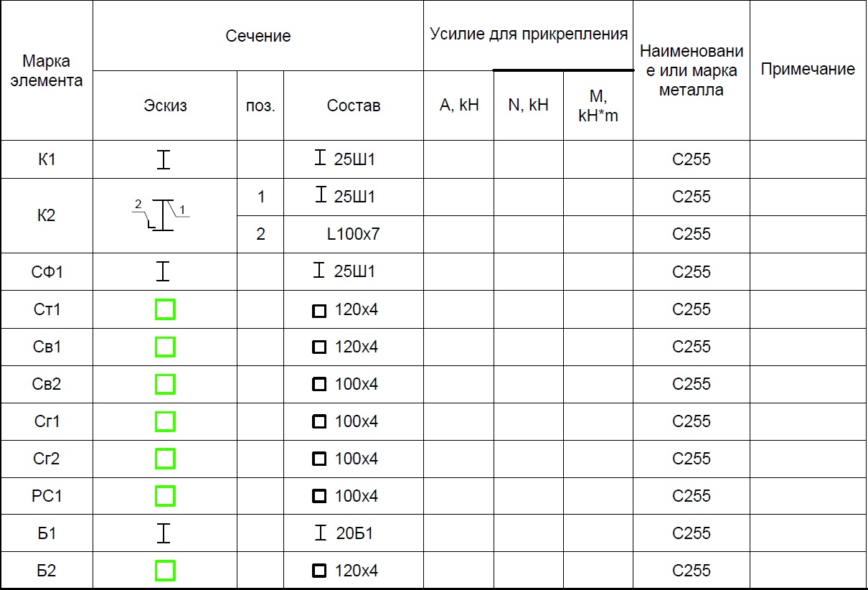868x590 pixels.
Task: Click the I-beam symbol beside 20Б1
Action: 321,533
